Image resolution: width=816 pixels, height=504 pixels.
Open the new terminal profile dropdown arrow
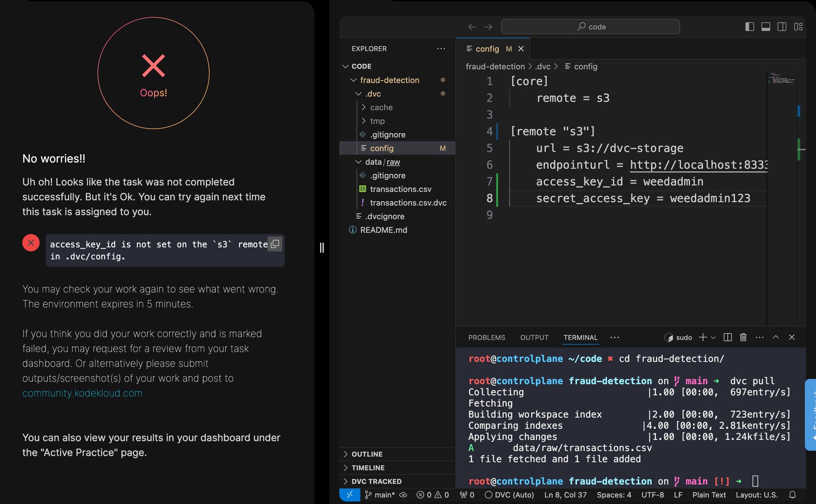[x=713, y=337]
